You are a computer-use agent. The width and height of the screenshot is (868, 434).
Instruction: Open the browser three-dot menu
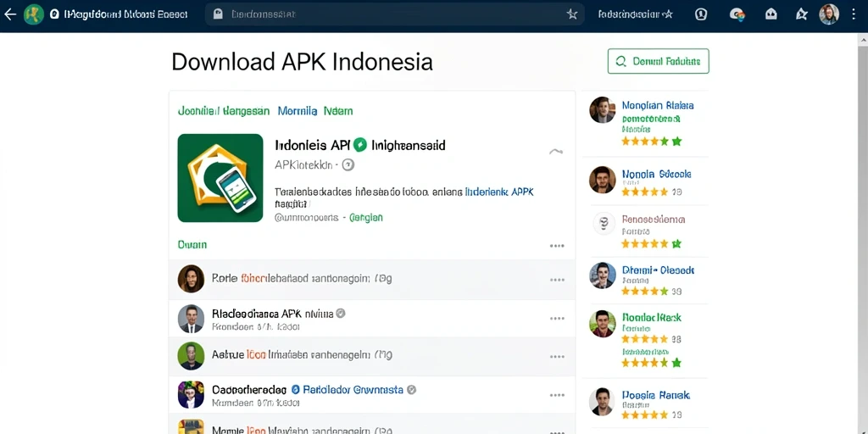[854, 14]
